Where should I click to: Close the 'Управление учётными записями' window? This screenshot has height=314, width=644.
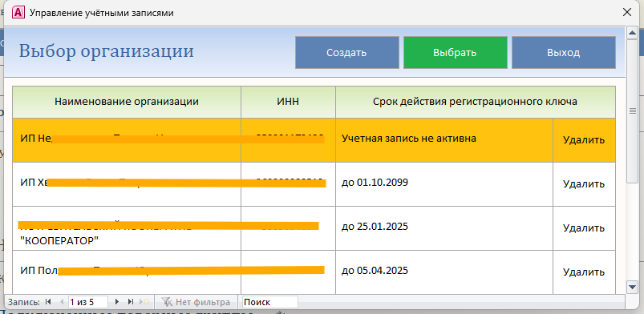(627, 12)
